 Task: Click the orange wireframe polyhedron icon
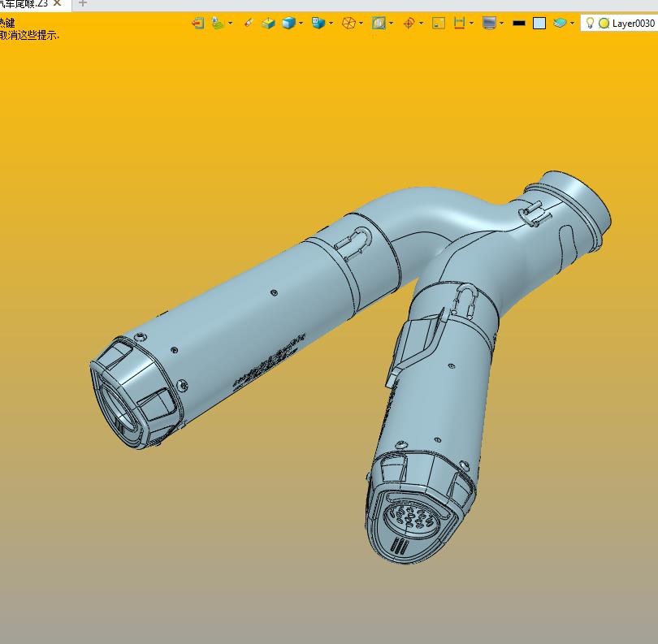(348, 23)
